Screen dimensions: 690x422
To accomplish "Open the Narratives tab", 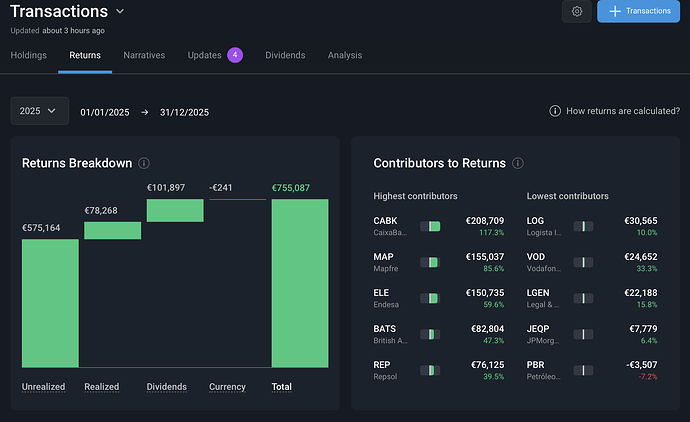I will coord(144,55).
